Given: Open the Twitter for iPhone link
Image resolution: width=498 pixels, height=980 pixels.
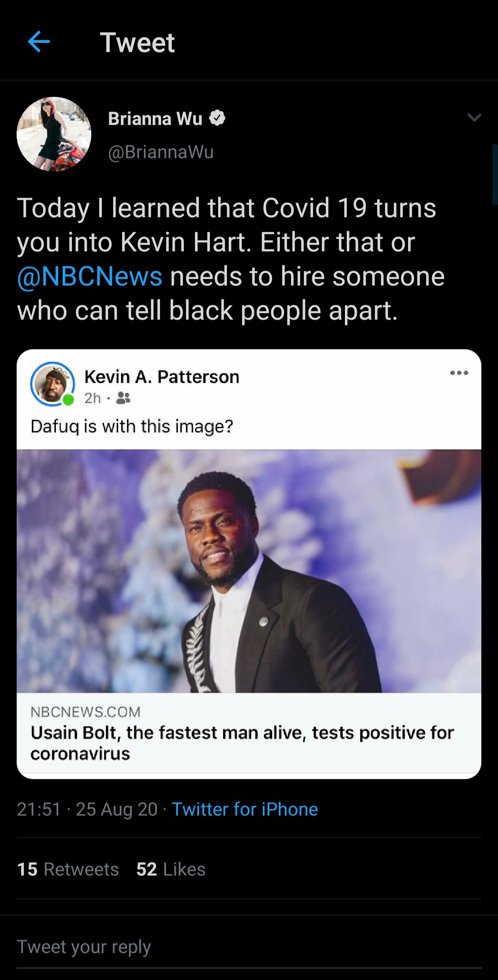Looking at the screenshot, I should click(245, 809).
